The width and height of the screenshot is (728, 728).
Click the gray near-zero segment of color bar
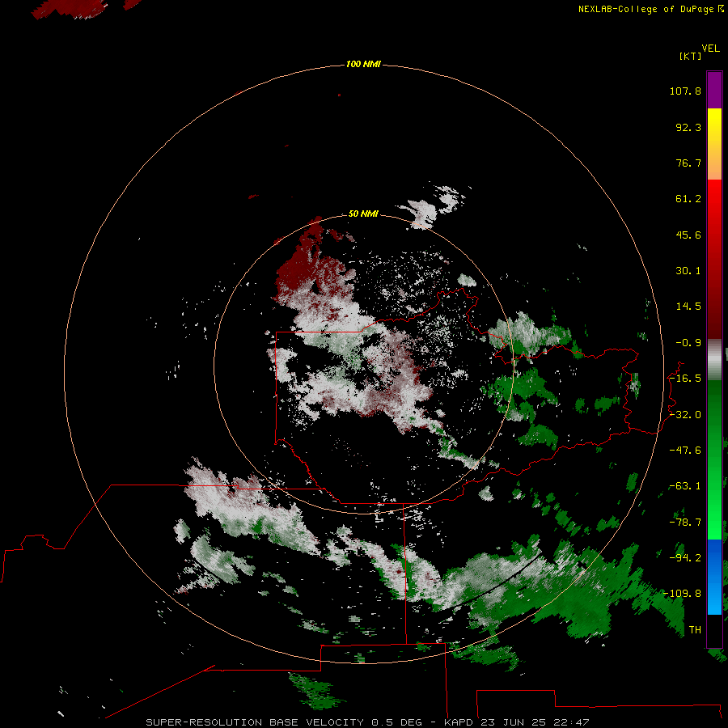click(x=714, y=360)
